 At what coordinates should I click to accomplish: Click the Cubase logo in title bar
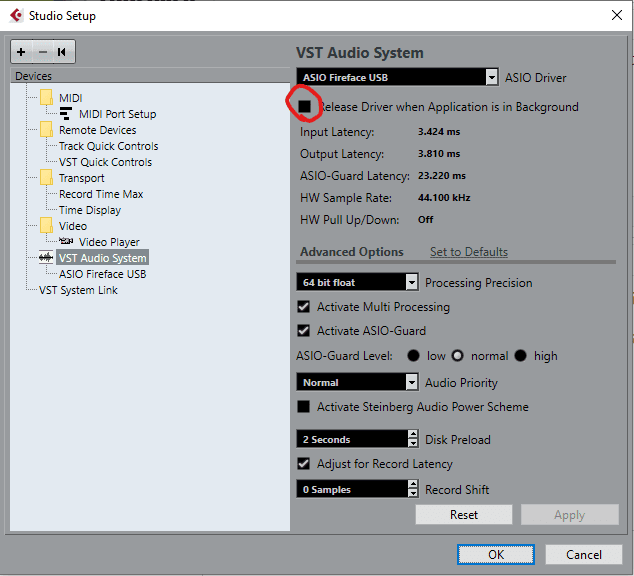(x=17, y=15)
